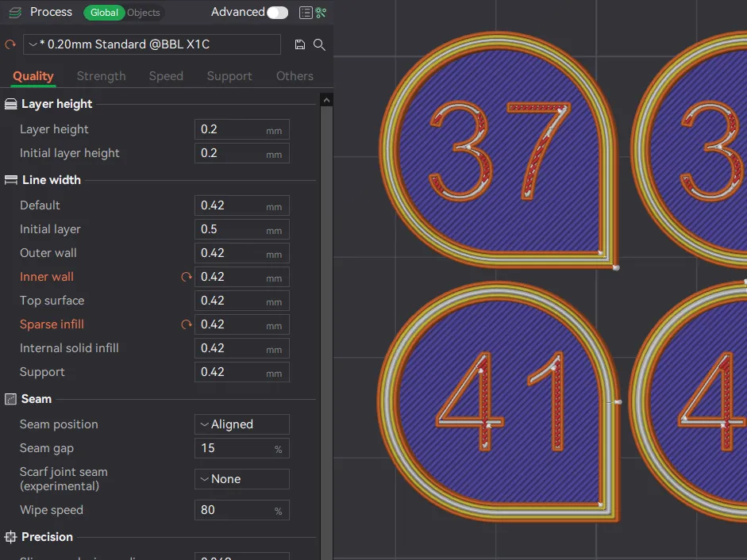The image size is (747, 560).
Task: Search process settings with magnifier icon
Action: pos(319,44)
